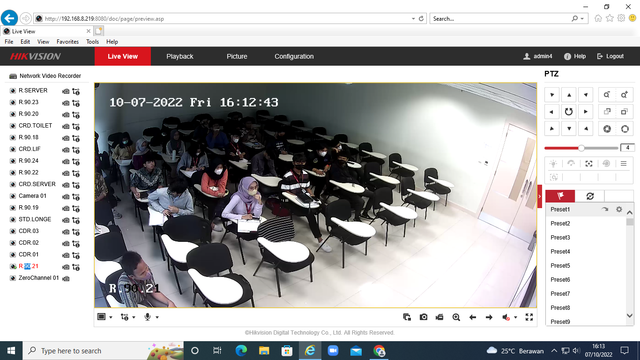Open two-way audio microphone dropdown arrow
This screenshot has width=640, height=360.
tap(157, 317)
